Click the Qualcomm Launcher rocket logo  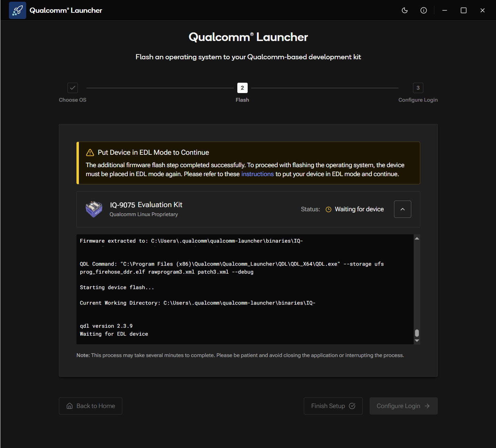[x=18, y=10]
